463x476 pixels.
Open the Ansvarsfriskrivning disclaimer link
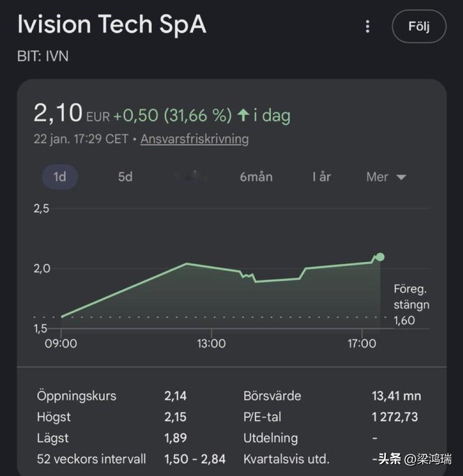194,139
